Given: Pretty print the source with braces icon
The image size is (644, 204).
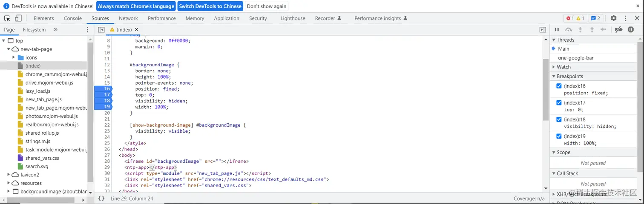Looking at the screenshot, I should click(101, 198).
